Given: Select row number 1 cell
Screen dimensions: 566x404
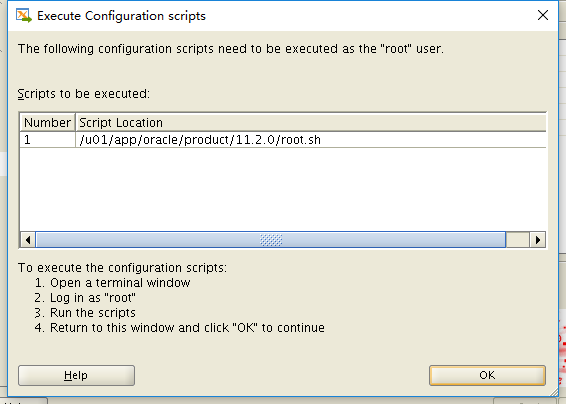Looking at the screenshot, I should tap(47, 140).
